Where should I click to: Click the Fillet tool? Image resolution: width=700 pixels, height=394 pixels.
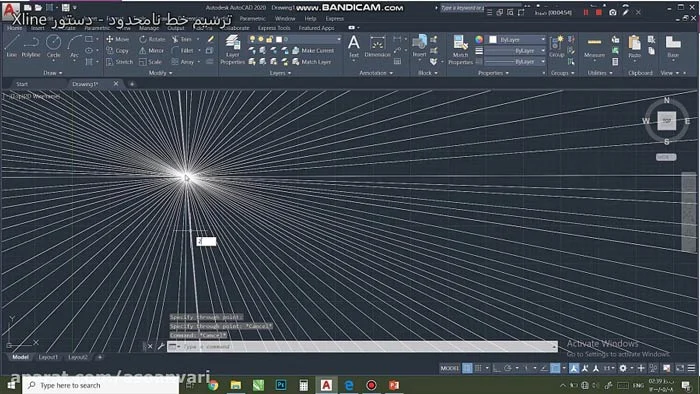click(x=183, y=50)
